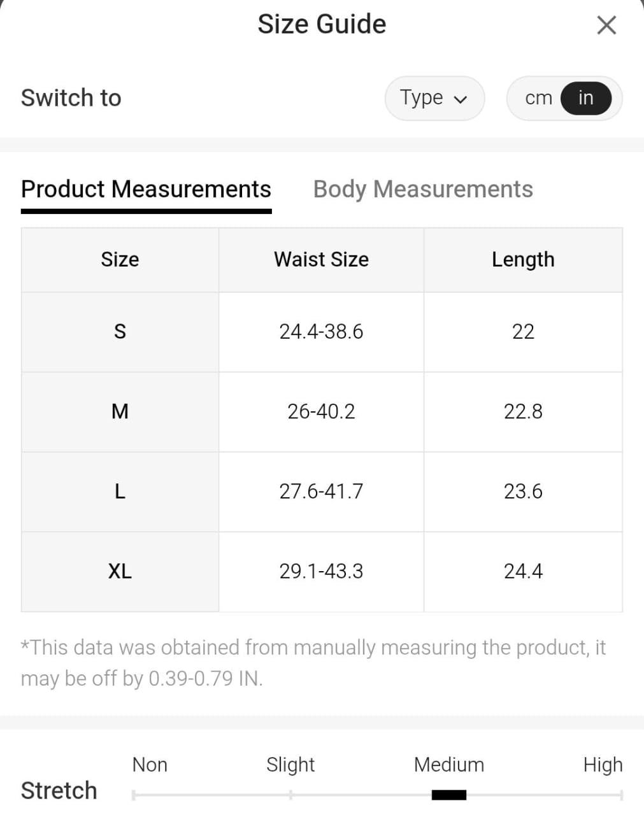Click the 24.4-38.6 waist size cell
The width and height of the screenshot is (644, 815).
pos(321,332)
